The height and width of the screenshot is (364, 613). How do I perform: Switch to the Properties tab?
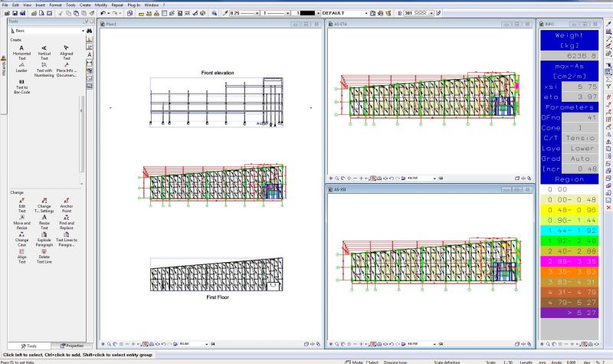tap(71, 346)
